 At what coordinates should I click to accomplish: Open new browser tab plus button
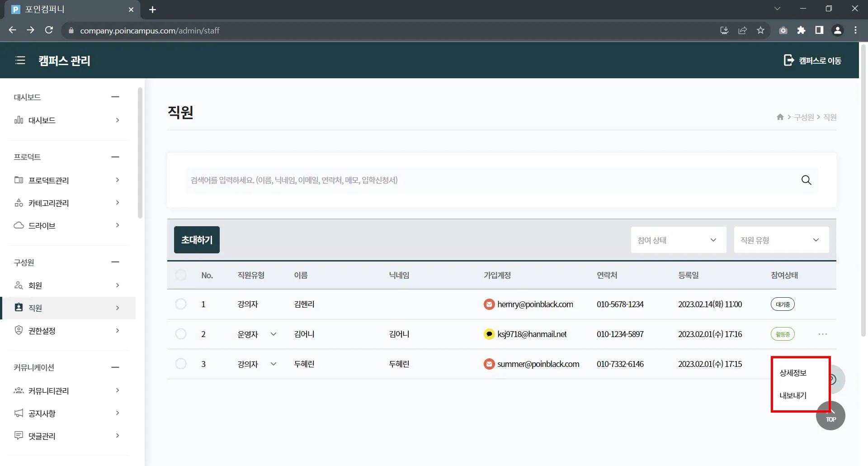[x=153, y=10]
